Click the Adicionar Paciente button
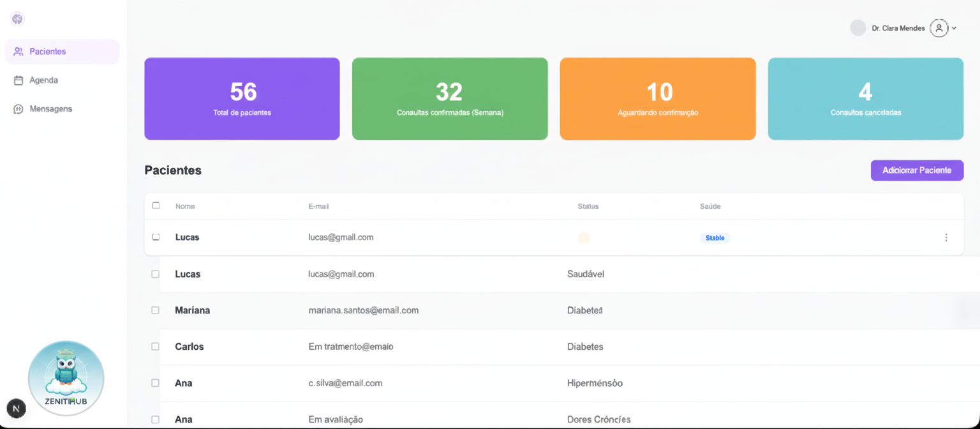Viewport: 980px width, 429px height. coord(917,170)
